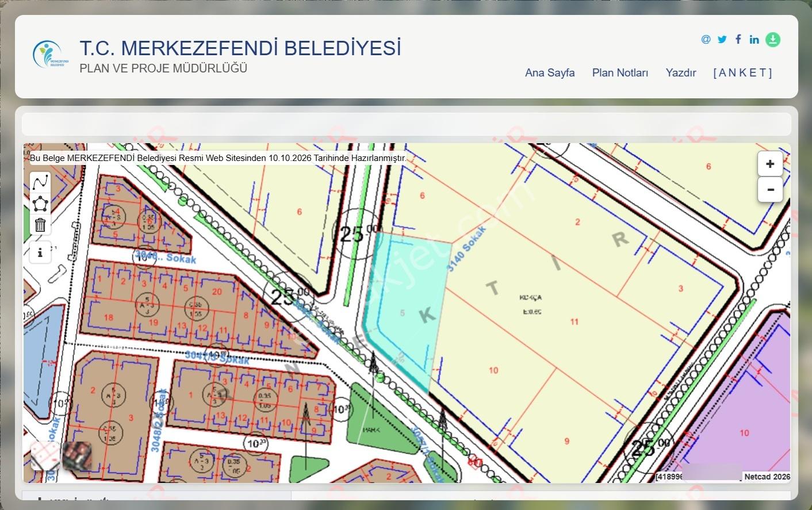Click the email @ icon

pyautogui.click(x=706, y=39)
